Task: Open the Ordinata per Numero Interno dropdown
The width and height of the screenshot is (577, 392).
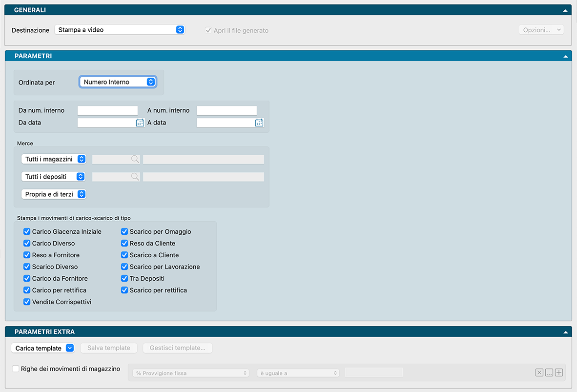Action: tap(118, 82)
